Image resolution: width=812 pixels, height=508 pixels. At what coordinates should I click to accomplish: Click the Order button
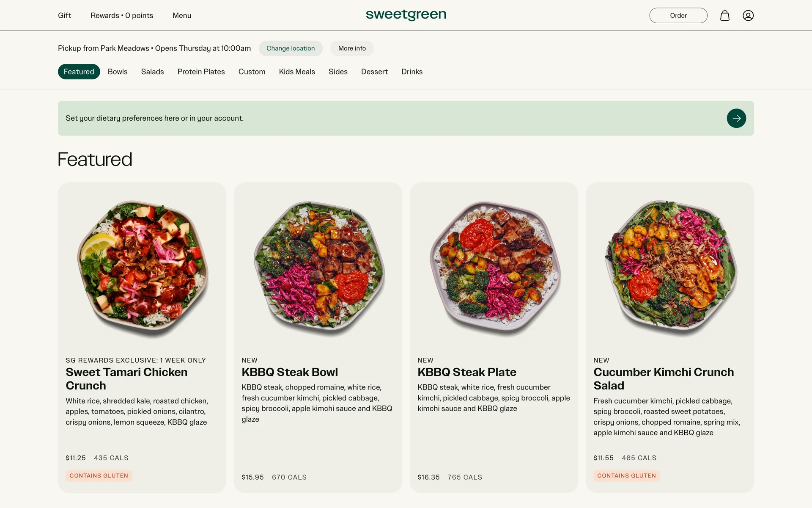[678, 16]
